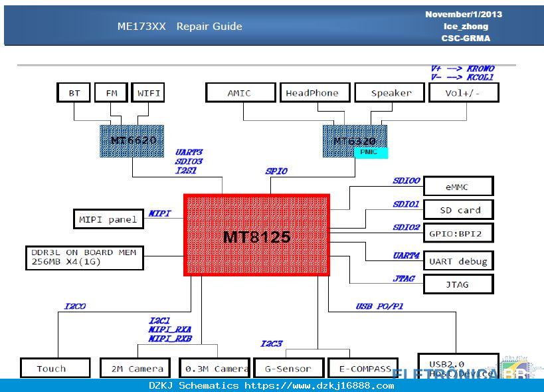
Task: Select the AMIC block
Action: pyautogui.click(x=240, y=92)
